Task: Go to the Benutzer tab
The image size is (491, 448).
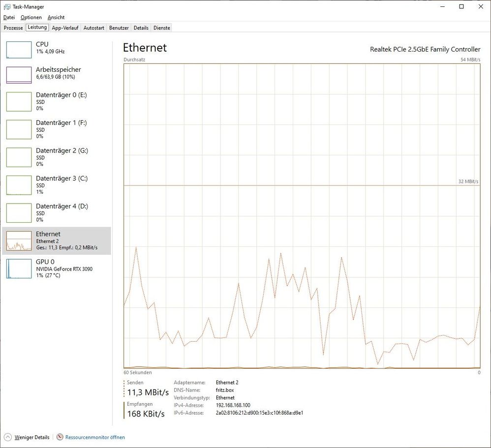Action: pos(119,28)
